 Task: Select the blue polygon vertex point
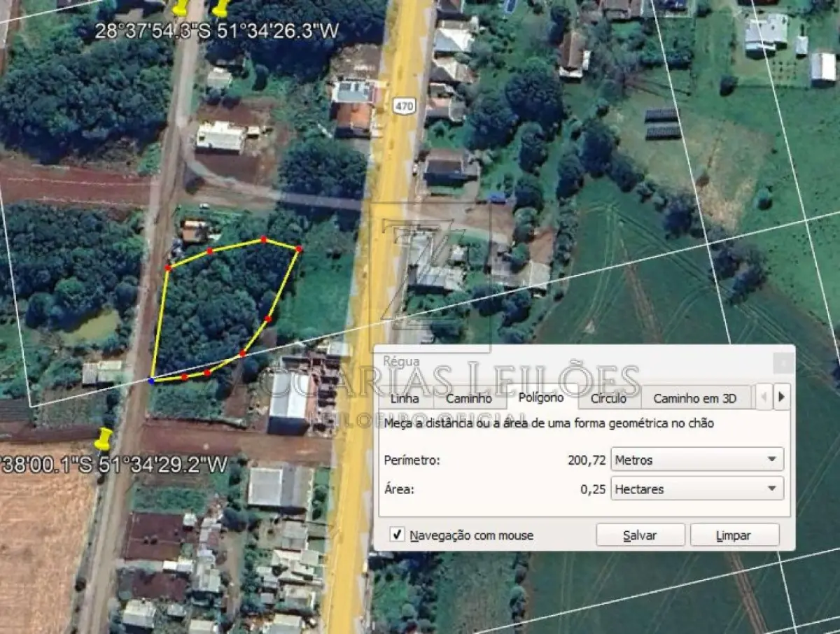[x=152, y=381]
